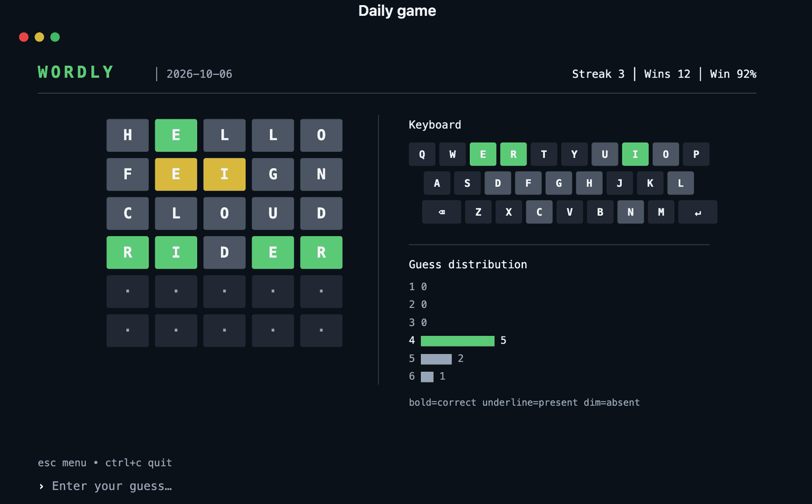This screenshot has width=812, height=504.
Task: Click the Win 92% stat
Action: (733, 74)
